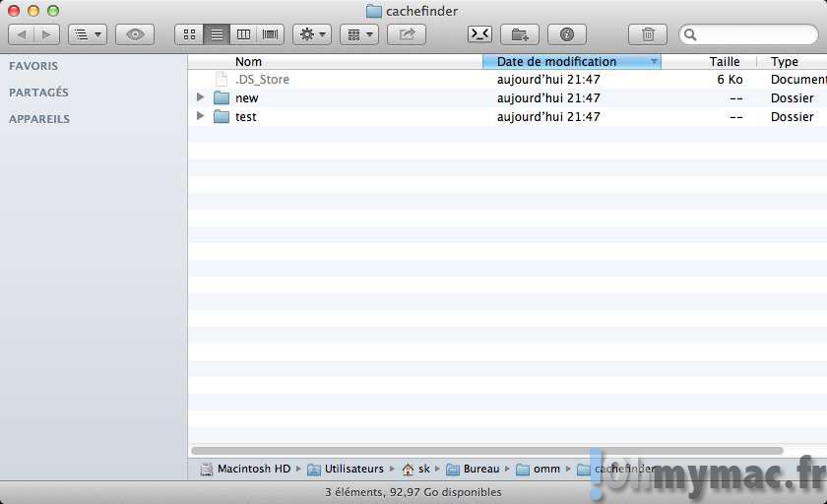Switch to Cover Flow view
This screenshot has height=504, width=827.
tap(270, 34)
